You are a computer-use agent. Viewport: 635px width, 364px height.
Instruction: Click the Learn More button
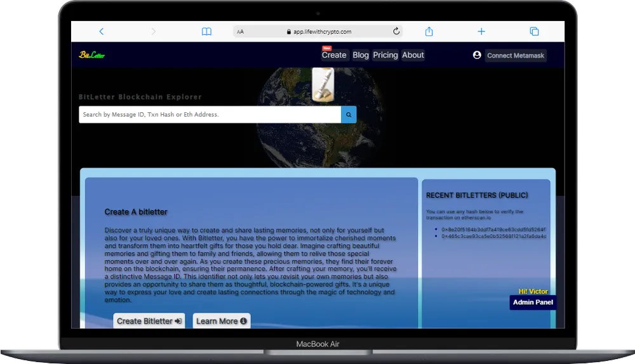(222, 321)
